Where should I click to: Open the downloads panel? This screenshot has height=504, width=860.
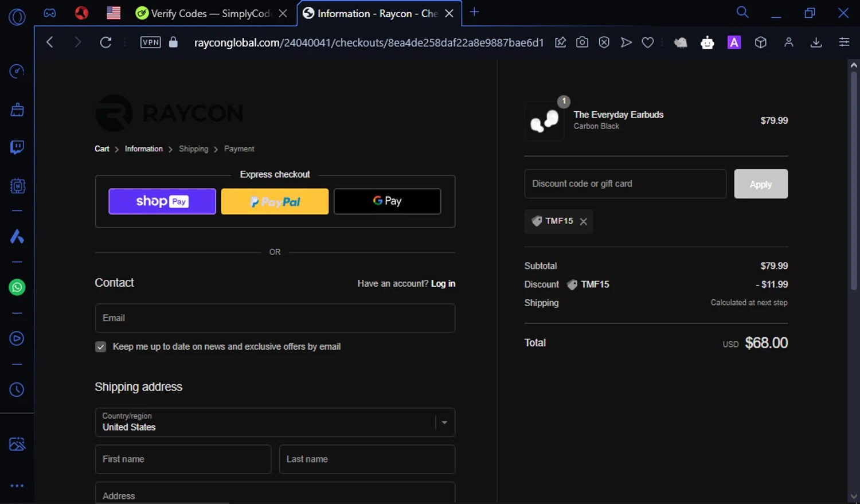pos(816,42)
